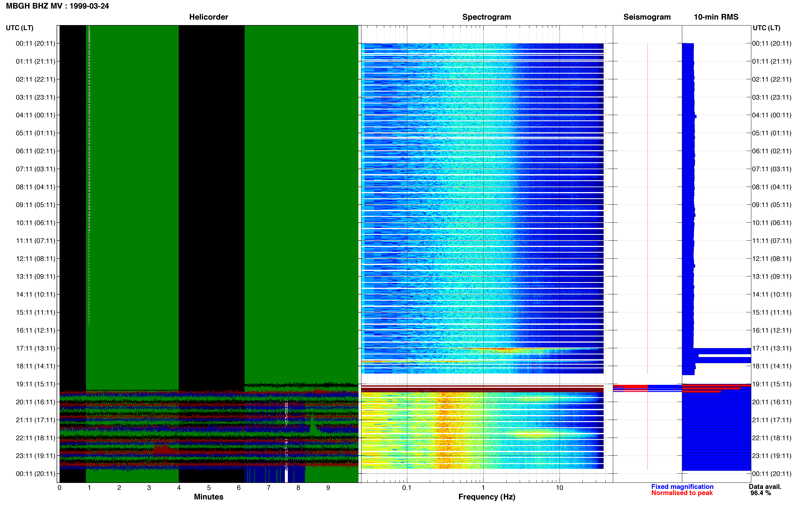Click the '10-min RMS' panel heading

[716, 17]
